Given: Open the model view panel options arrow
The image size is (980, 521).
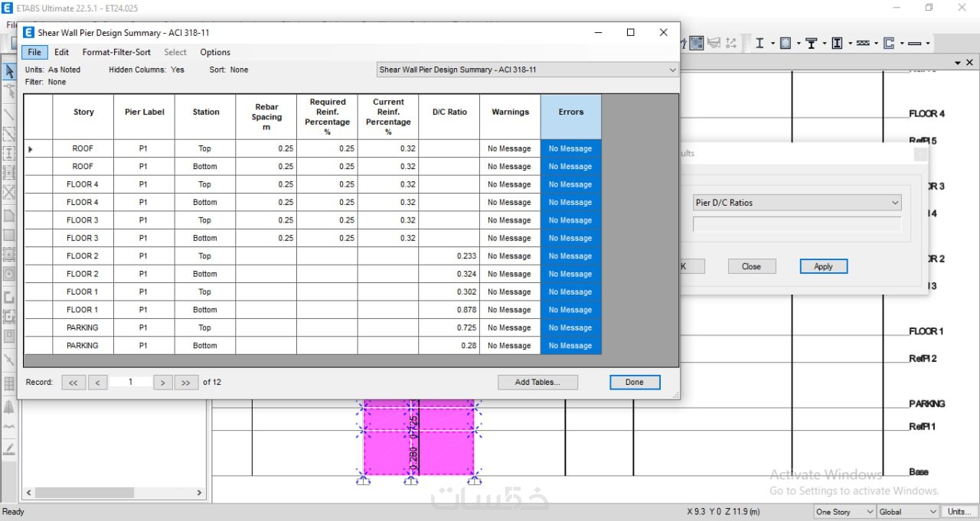Looking at the screenshot, I should (x=957, y=63).
